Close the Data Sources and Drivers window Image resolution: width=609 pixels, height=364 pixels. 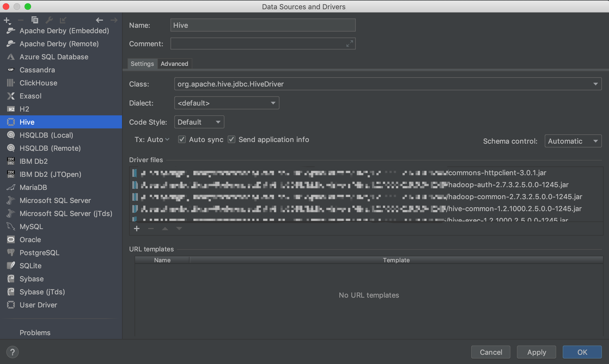6,7
